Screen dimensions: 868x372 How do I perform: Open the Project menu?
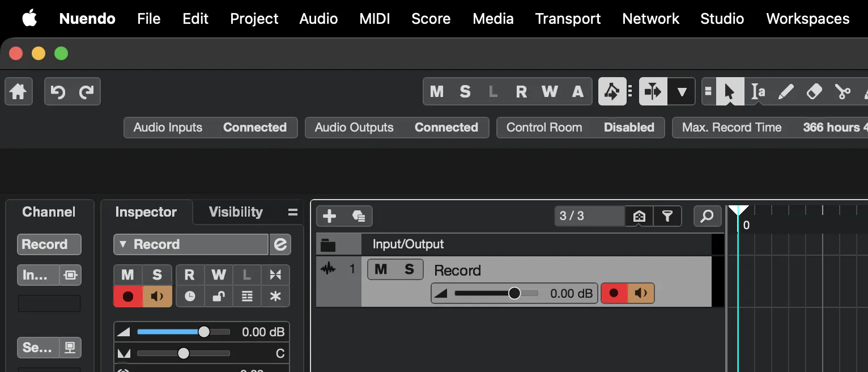pyautogui.click(x=254, y=18)
